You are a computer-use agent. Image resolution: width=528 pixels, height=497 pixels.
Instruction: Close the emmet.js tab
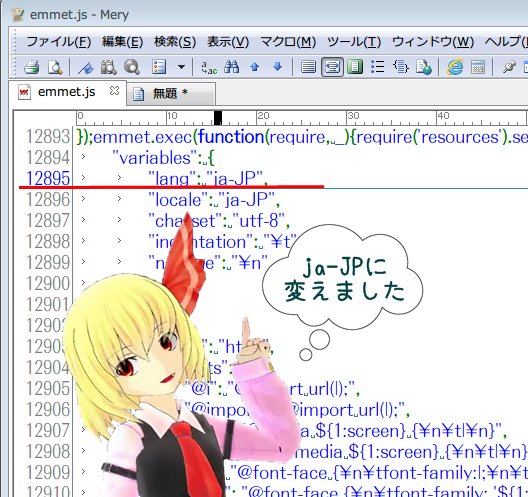click(114, 91)
